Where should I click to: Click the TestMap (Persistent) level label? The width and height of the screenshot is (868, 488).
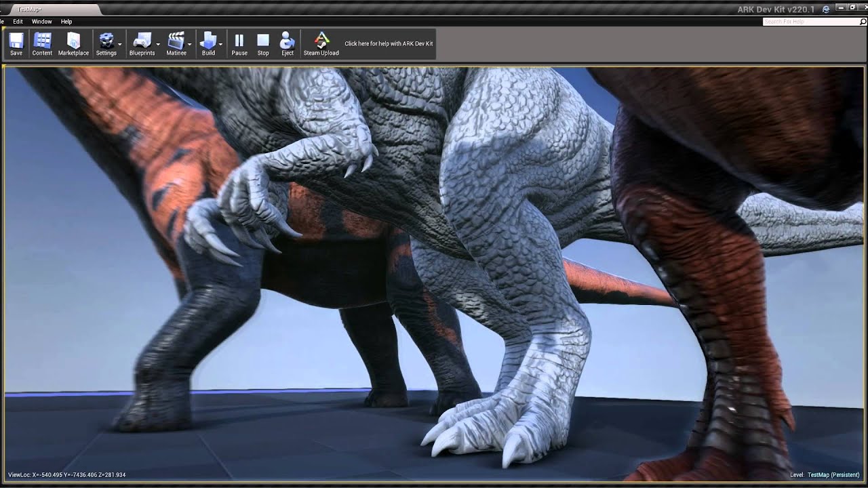tap(833, 475)
